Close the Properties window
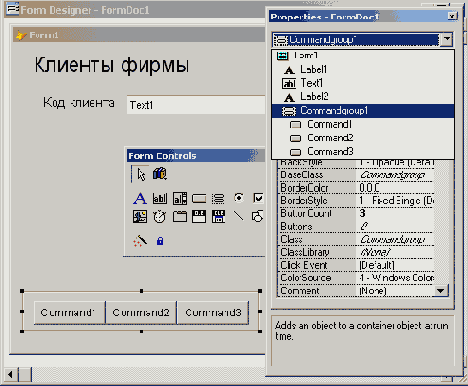The height and width of the screenshot is (386, 468). pos(452,16)
